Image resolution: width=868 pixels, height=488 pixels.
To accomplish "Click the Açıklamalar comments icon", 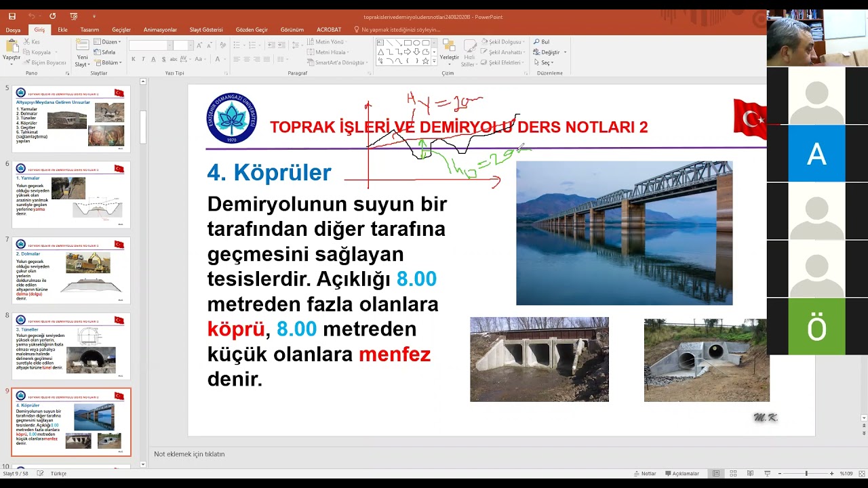I will (682, 473).
